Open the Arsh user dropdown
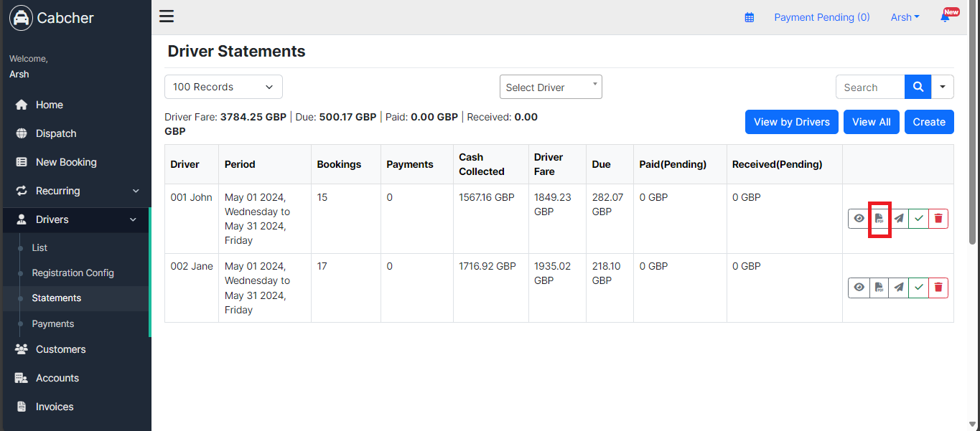The width and height of the screenshot is (980, 431). coord(905,17)
